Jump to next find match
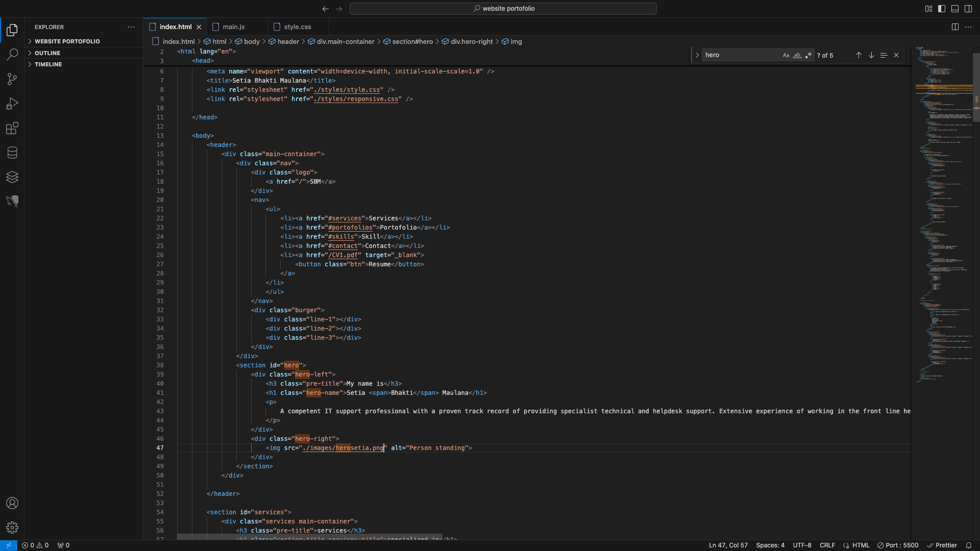 [x=871, y=55]
